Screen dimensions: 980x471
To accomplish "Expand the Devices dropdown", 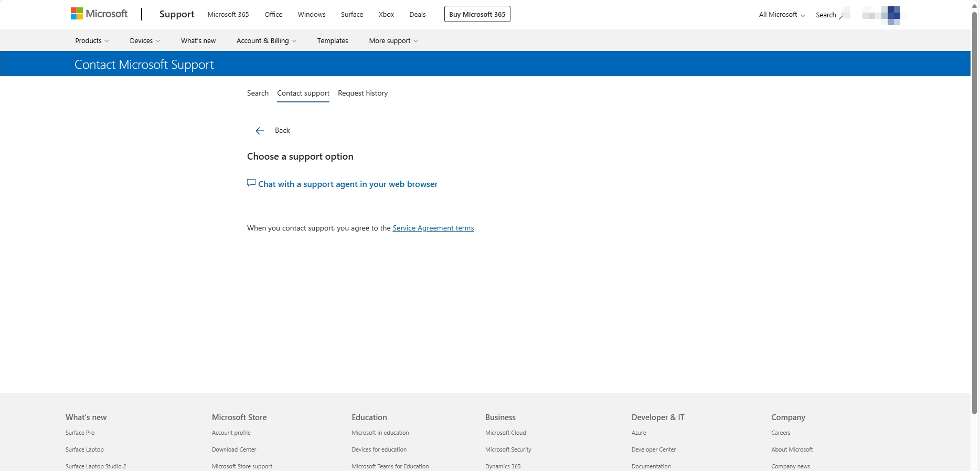I will tap(145, 40).
